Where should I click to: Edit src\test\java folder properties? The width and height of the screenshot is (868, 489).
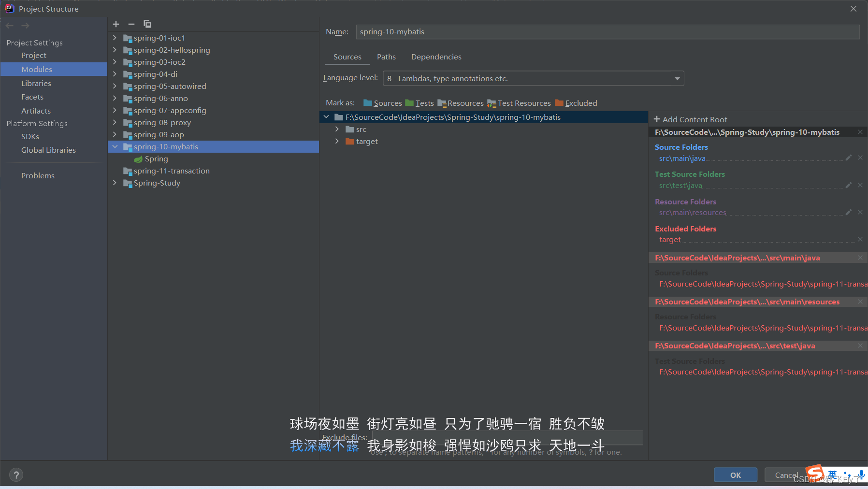pyautogui.click(x=848, y=185)
